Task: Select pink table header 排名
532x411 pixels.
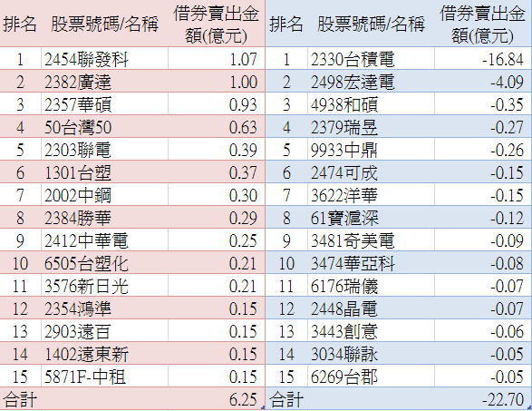Action: (x=20, y=24)
